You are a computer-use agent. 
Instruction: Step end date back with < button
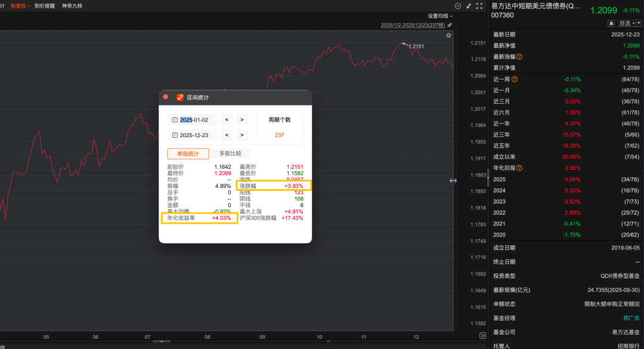227,135
